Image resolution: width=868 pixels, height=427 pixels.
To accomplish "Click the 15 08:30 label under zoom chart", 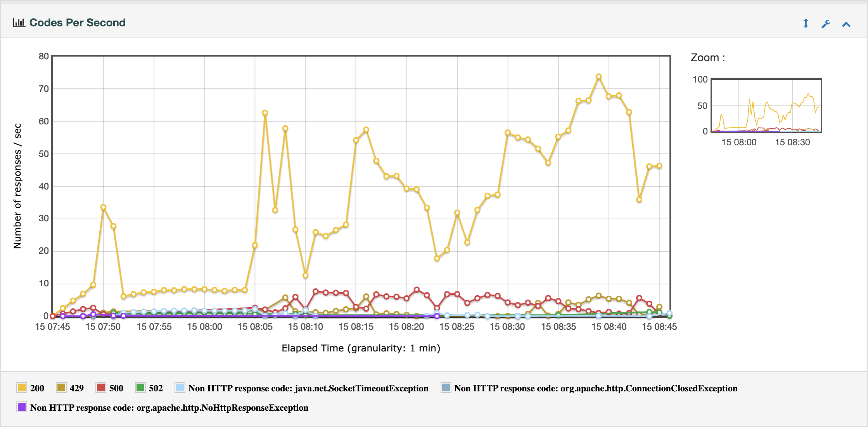I will click(x=792, y=142).
